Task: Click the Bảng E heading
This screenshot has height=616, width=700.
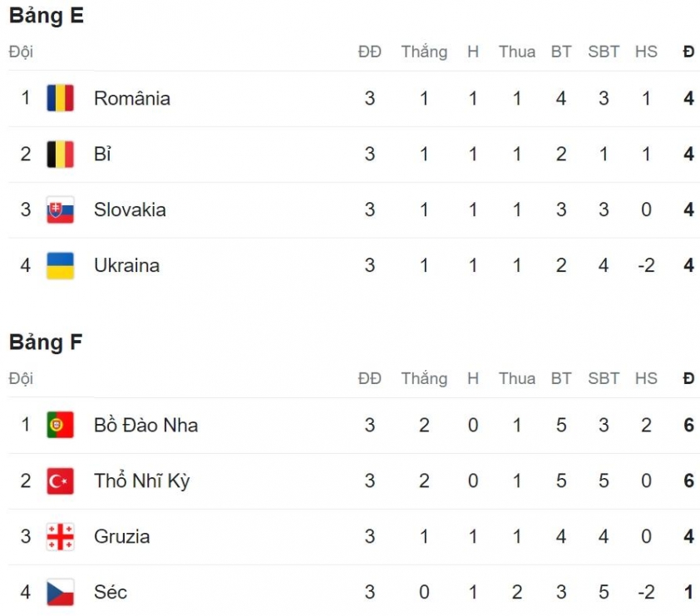Action: [47, 16]
